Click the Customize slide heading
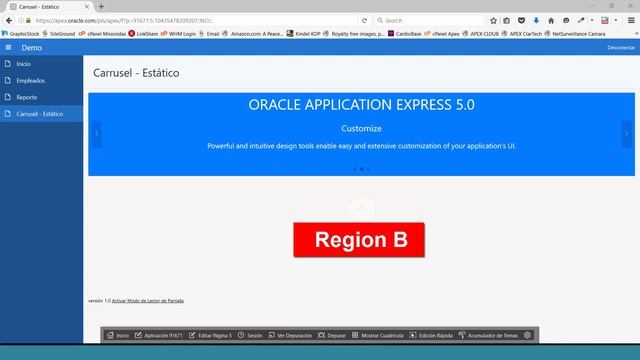640x360 pixels. (362, 129)
